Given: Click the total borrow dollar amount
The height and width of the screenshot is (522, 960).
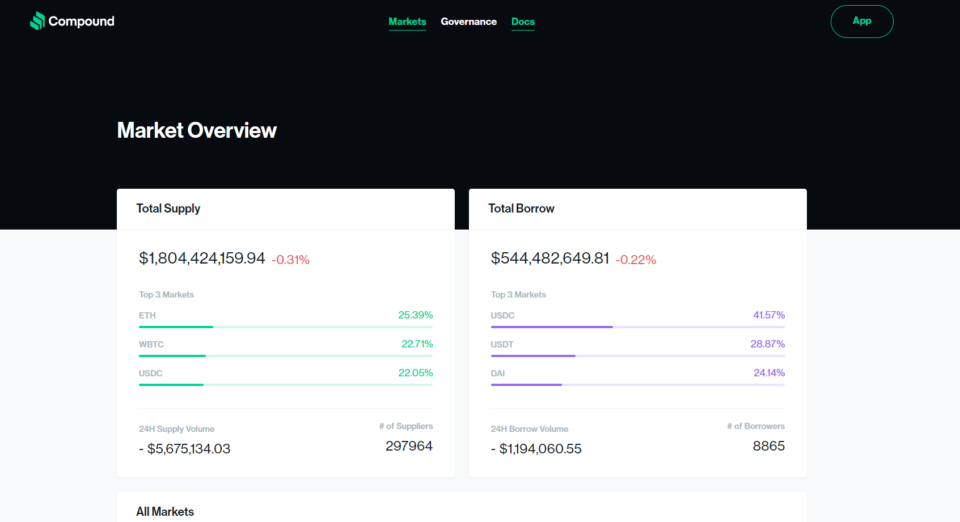Looking at the screenshot, I should tap(549, 258).
